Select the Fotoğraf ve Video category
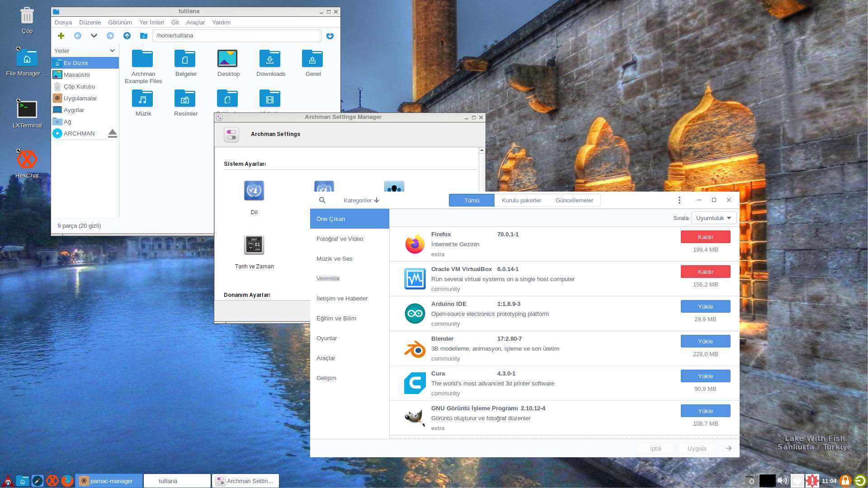This screenshot has width=868, height=488. click(x=349, y=239)
